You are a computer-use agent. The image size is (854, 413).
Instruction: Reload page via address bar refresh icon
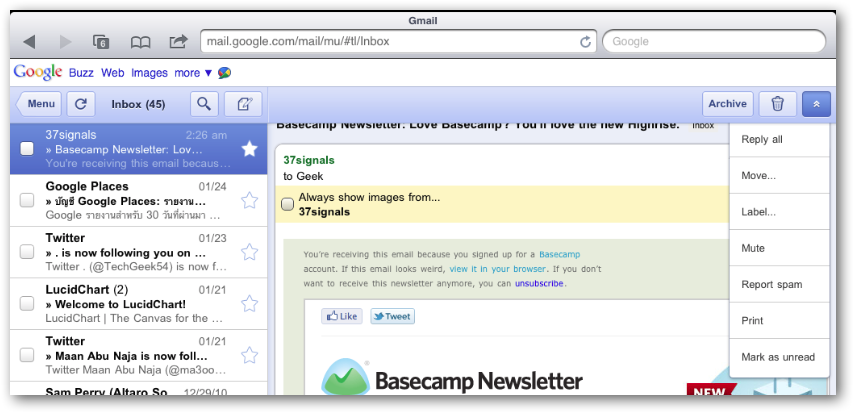[x=585, y=41]
